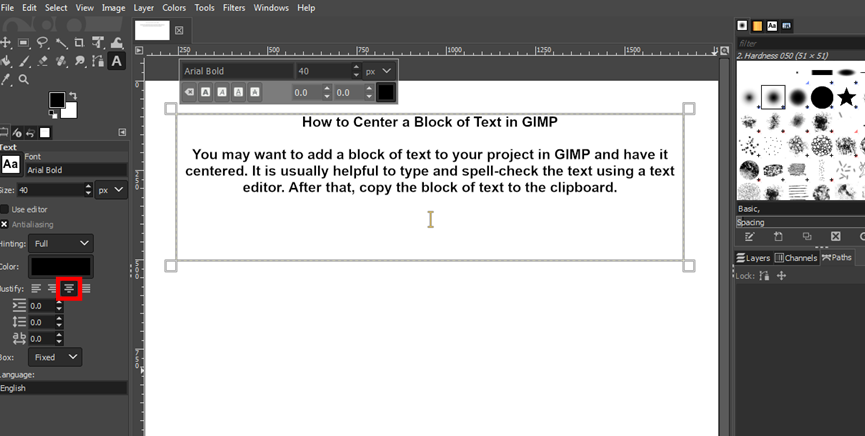The height and width of the screenshot is (436, 865).
Task: Open the Select menu
Action: [x=56, y=8]
